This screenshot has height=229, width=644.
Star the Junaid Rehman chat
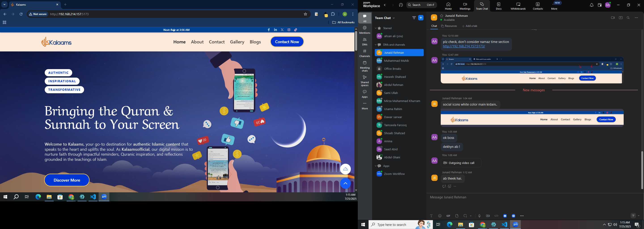442,16
